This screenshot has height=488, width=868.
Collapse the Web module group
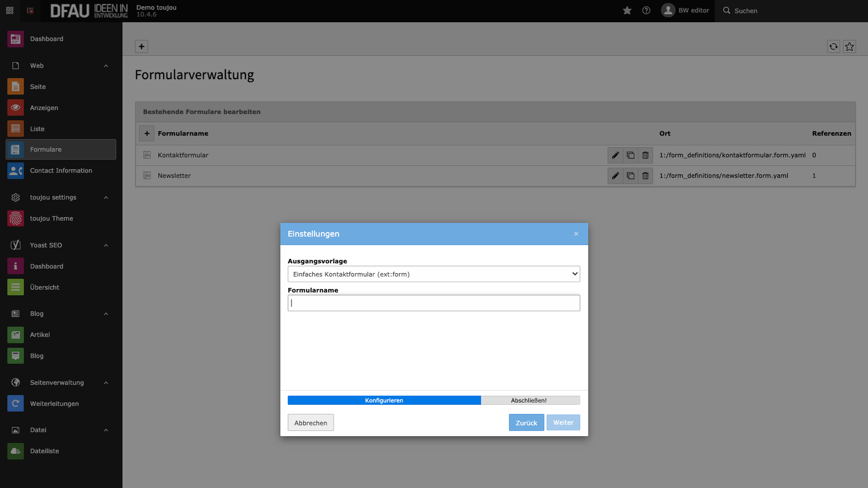coord(106,66)
